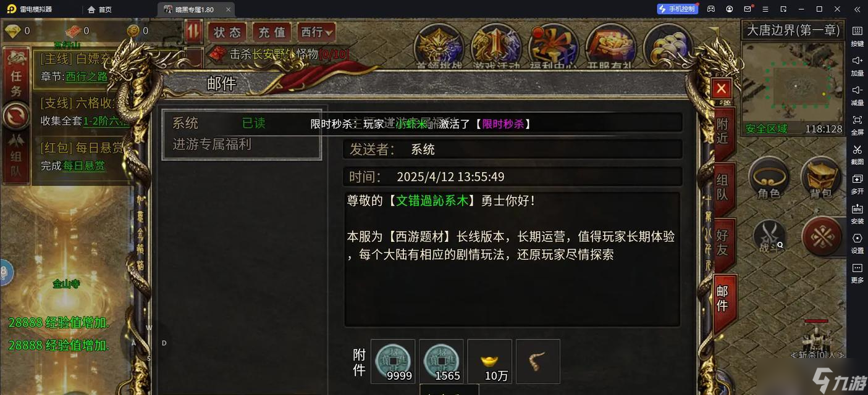The width and height of the screenshot is (868, 395).
Task: Select the 系统 进游专属福利 mail entry
Action: click(242, 134)
